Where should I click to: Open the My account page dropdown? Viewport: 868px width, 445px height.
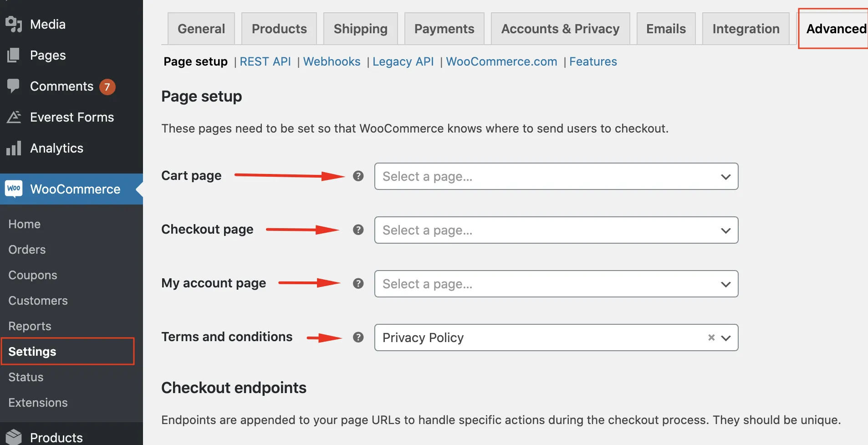point(556,284)
